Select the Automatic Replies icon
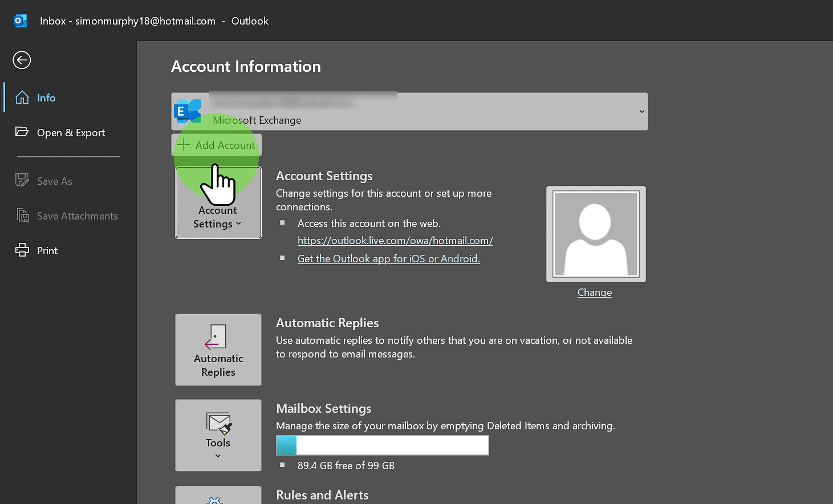The width and height of the screenshot is (833, 504). (x=218, y=349)
